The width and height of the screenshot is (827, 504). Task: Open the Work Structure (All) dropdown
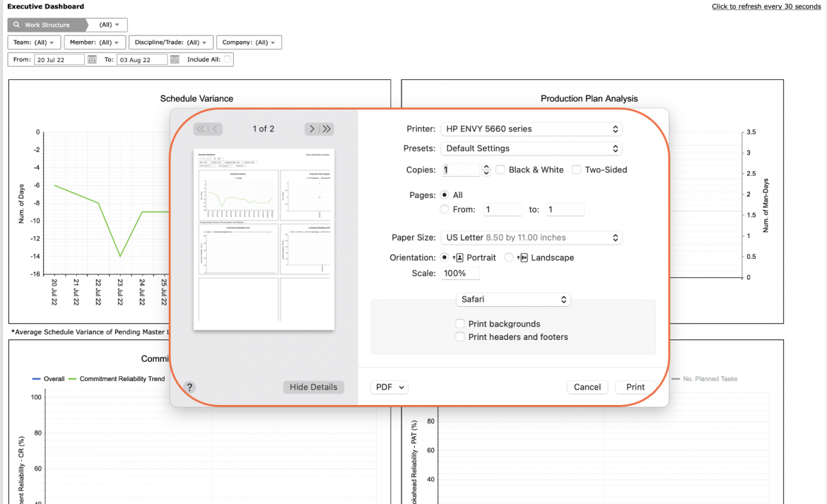click(109, 25)
